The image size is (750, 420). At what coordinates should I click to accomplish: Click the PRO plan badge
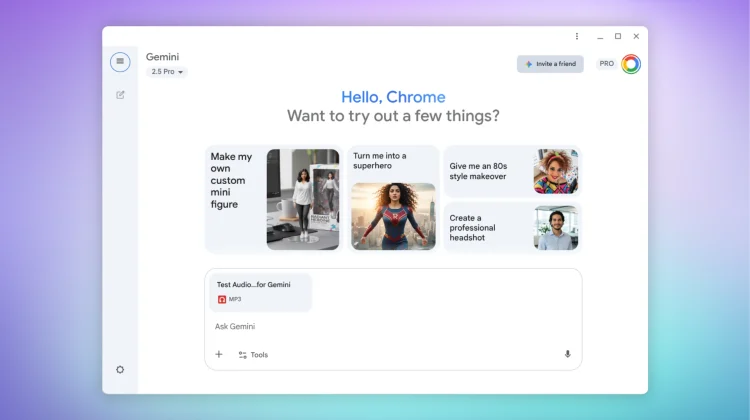pyautogui.click(x=606, y=64)
